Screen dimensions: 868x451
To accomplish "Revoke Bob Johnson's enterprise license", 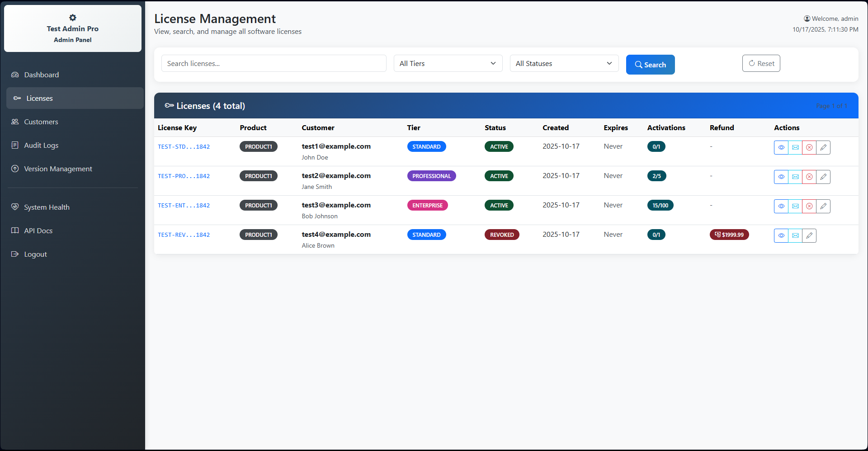I will click(x=809, y=206).
